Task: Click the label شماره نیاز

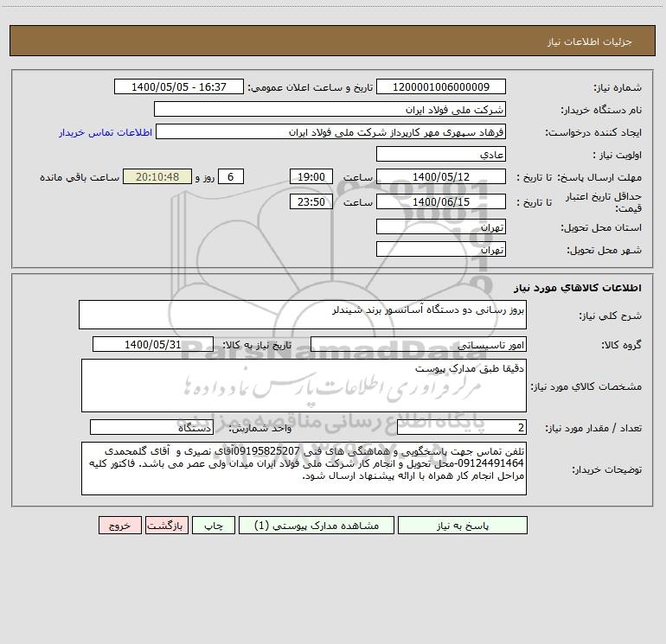Action: (618, 87)
